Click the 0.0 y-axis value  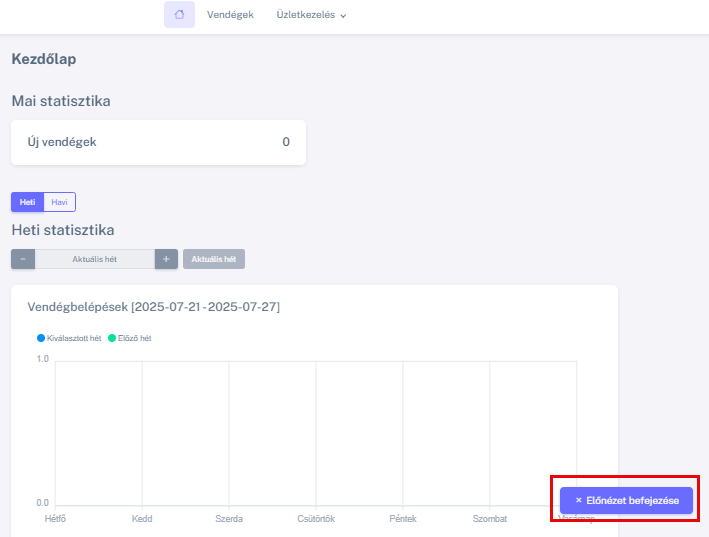43,503
